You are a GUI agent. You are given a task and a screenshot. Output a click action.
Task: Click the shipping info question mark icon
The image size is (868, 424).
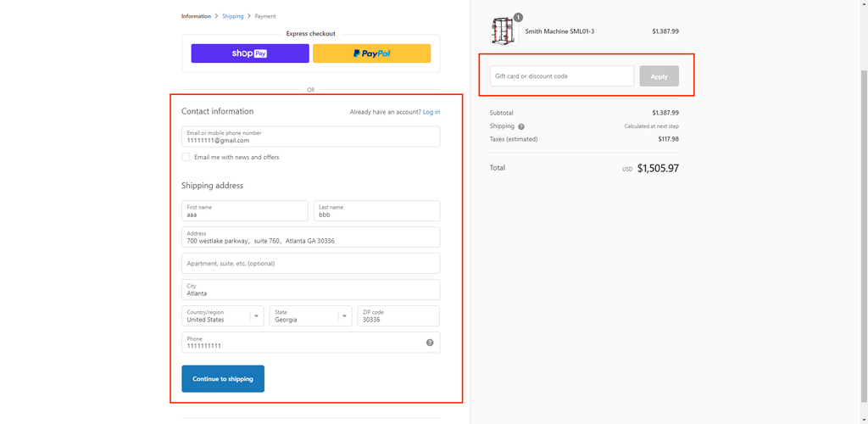(x=521, y=126)
